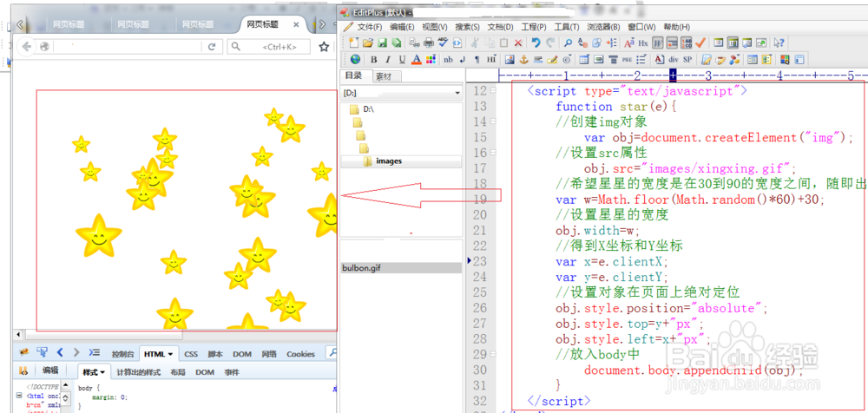868x413 pixels.
Task: Click the div tag icon
Action: pos(674,59)
